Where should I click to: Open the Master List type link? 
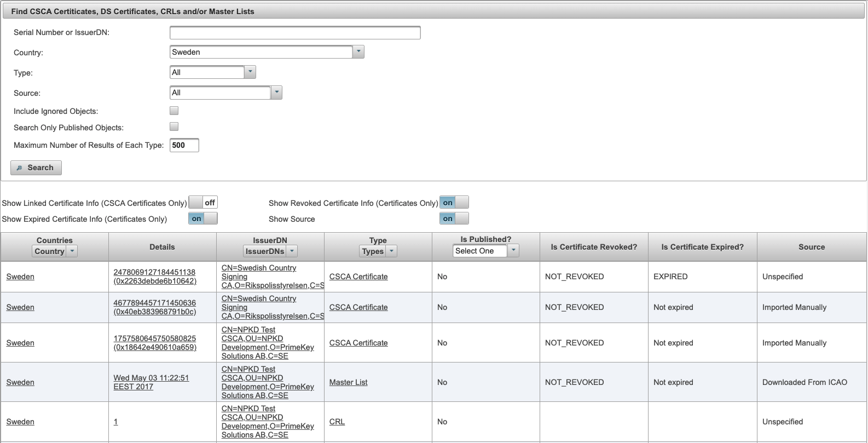(x=348, y=382)
